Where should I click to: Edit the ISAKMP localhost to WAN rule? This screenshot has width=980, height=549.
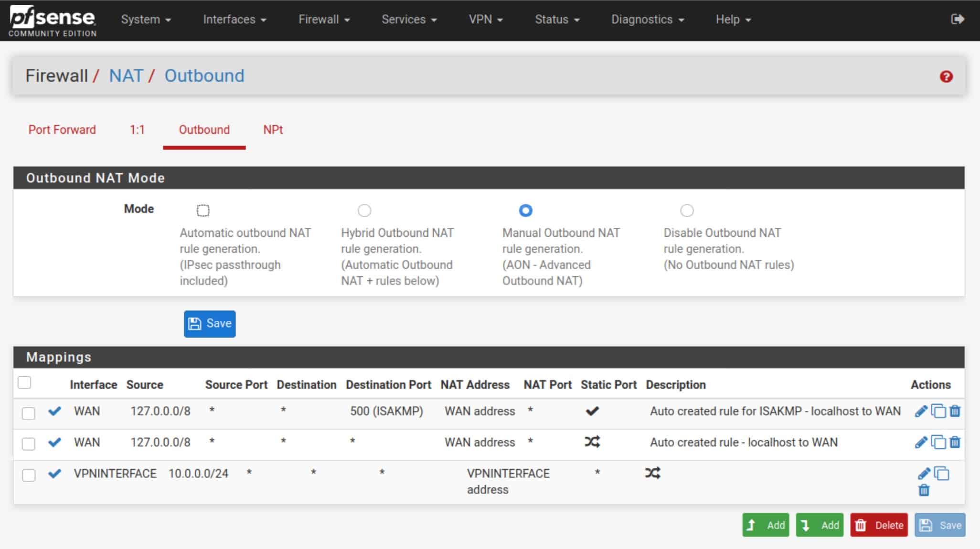tap(921, 411)
